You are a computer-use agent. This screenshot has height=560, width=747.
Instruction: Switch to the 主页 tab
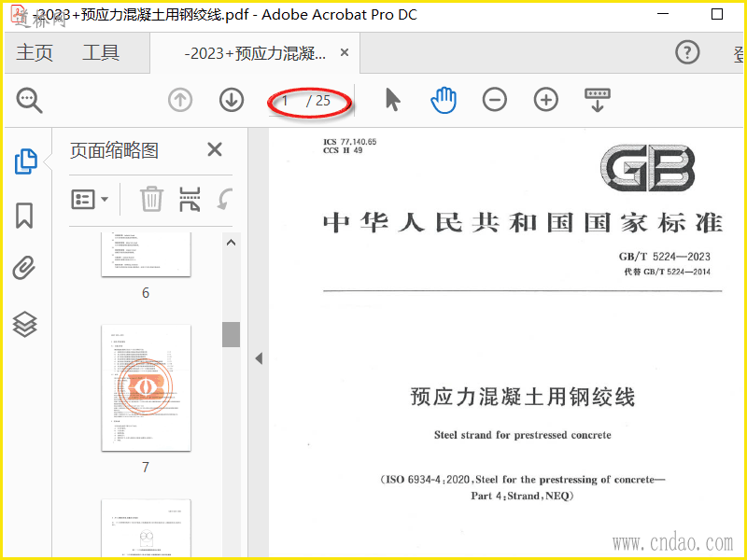(x=35, y=52)
